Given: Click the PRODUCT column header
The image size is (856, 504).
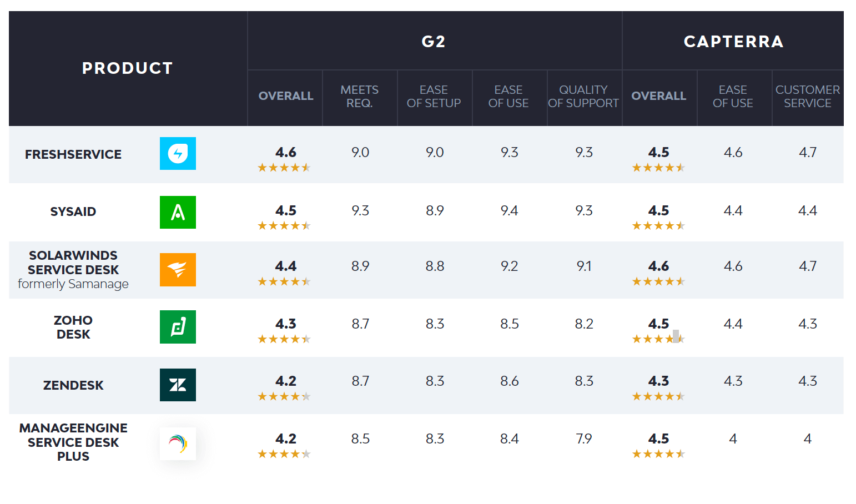Looking at the screenshot, I should coord(128,68).
